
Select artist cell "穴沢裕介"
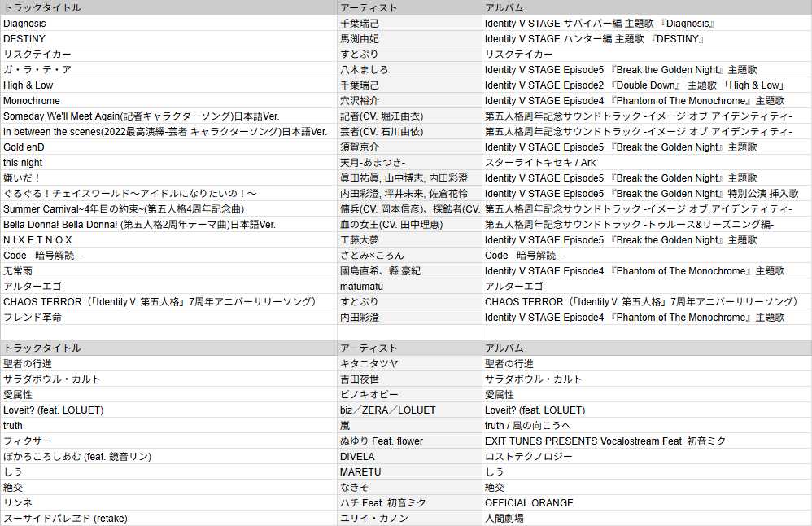point(409,100)
